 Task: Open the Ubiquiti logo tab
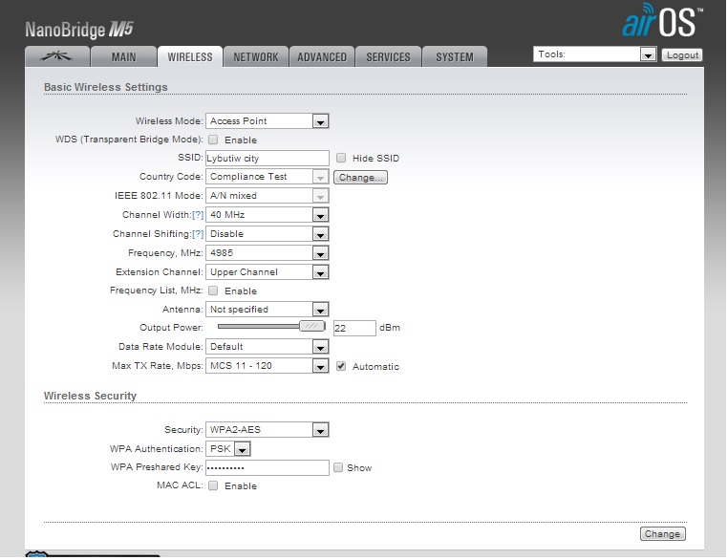click(x=57, y=56)
